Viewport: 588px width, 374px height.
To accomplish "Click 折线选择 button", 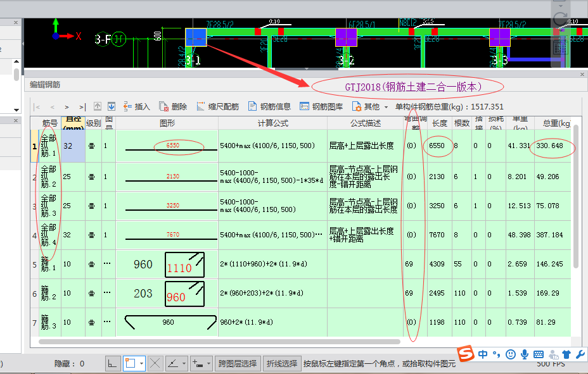I will pyautogui.click(x=282, y=363).
